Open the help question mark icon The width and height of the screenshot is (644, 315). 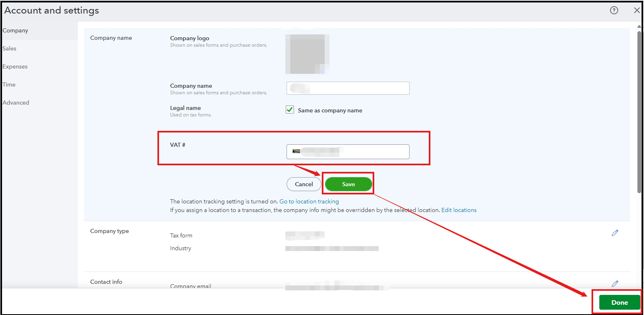pos(614,10)
